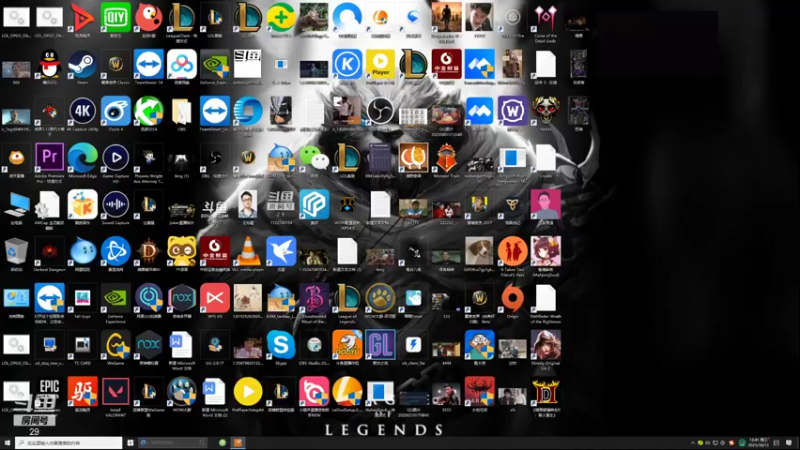Click the taskbar search input box
The width and height of the screenshot is (800, 450).
69,443
